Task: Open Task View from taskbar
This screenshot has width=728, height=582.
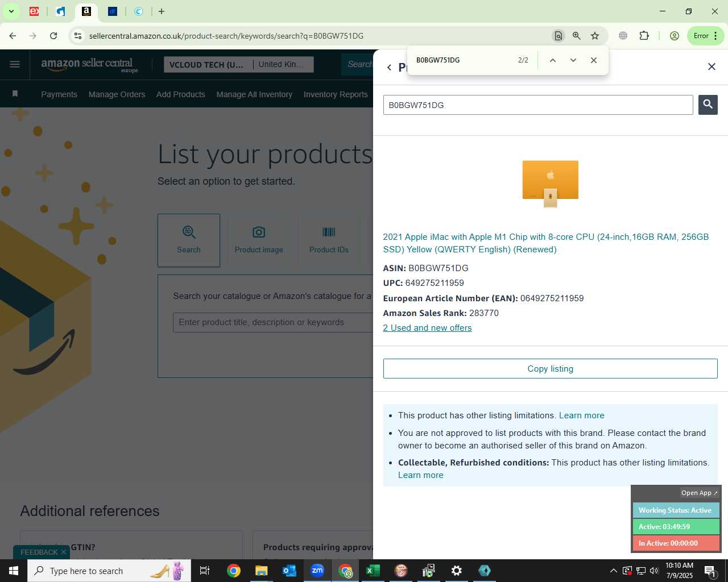Action: click(x=205, y=571)
